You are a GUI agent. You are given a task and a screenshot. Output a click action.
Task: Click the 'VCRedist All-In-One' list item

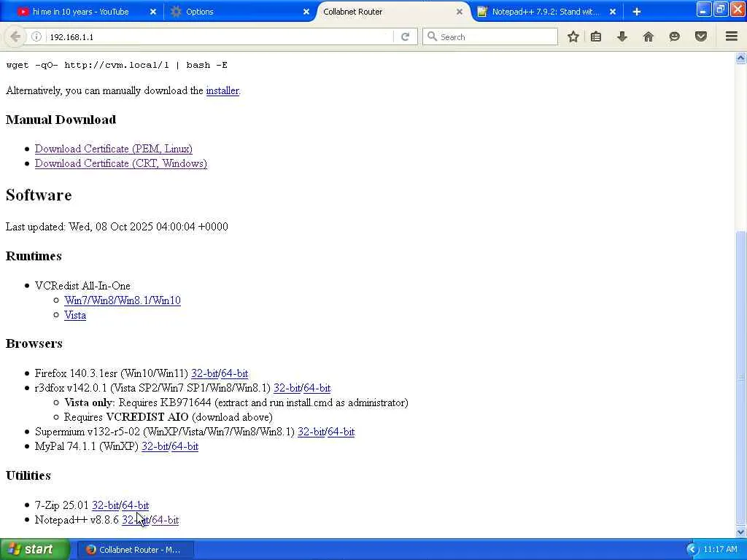click(82, 286)
